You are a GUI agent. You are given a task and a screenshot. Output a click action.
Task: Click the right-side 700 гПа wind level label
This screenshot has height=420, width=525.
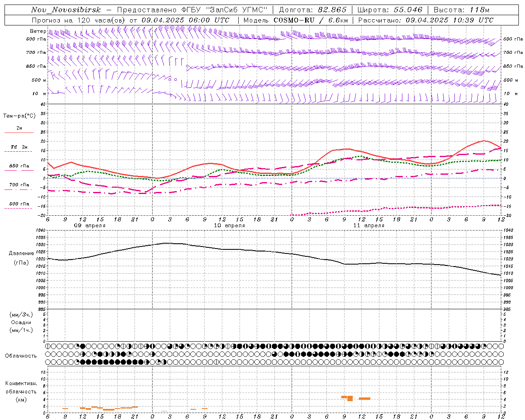(x=513, y=52)
